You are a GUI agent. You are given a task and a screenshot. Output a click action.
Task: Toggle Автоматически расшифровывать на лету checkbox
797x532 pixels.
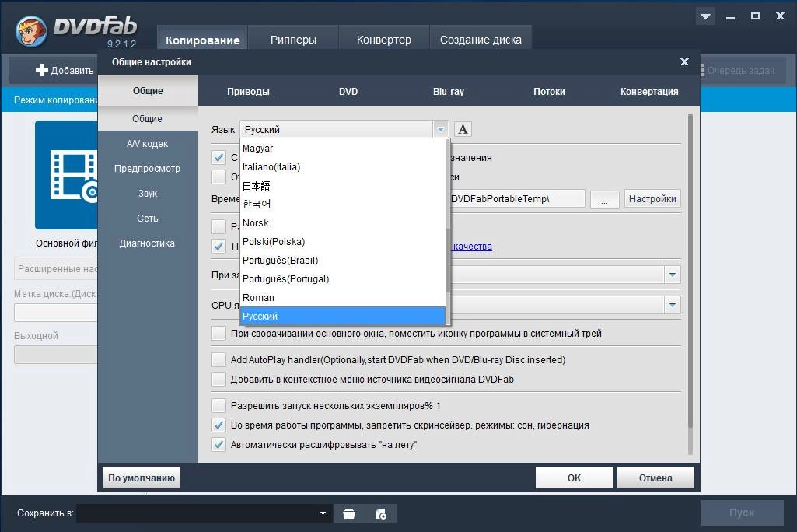[x=218, y=444]
